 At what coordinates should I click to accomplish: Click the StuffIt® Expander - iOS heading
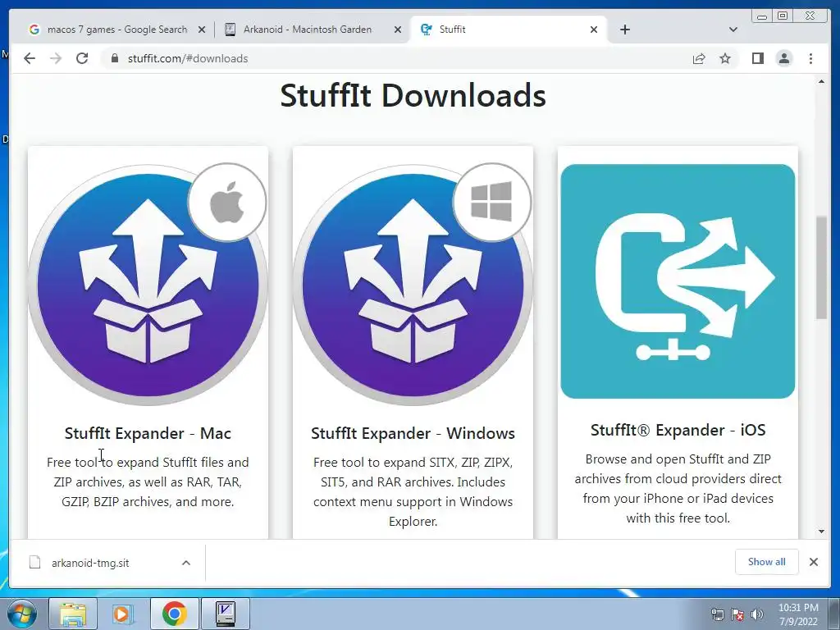pyautogui.click(x=678, y=430)
